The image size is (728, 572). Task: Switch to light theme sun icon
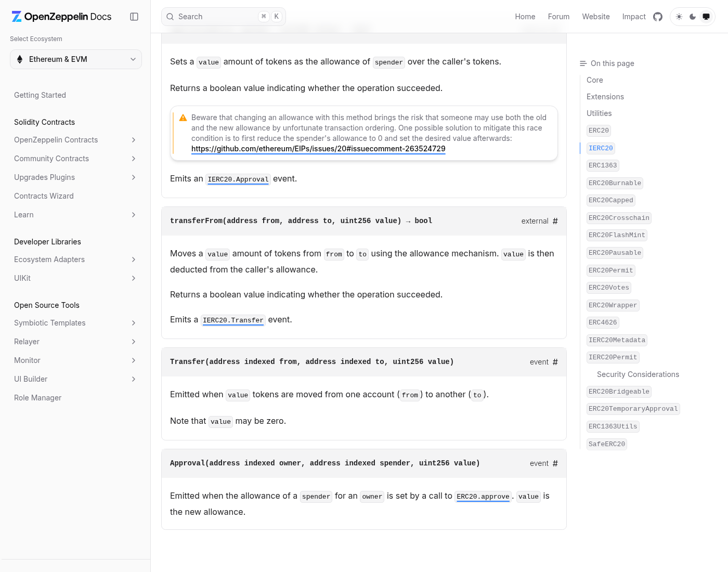[x=679, y=17]
